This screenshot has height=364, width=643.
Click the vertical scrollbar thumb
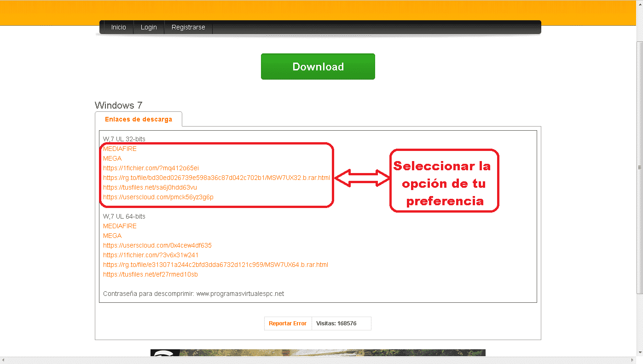click(639, 167)
